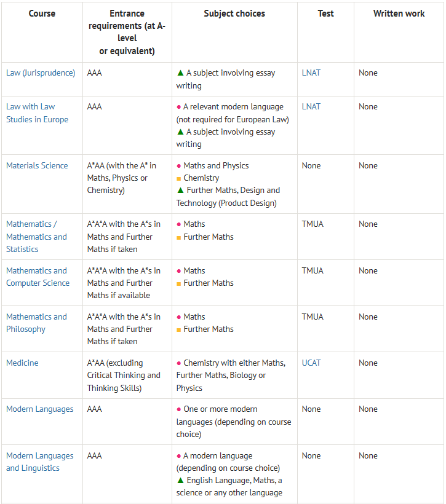Click green triangle before 'Further Maths, Design'

tap(180, 191)
